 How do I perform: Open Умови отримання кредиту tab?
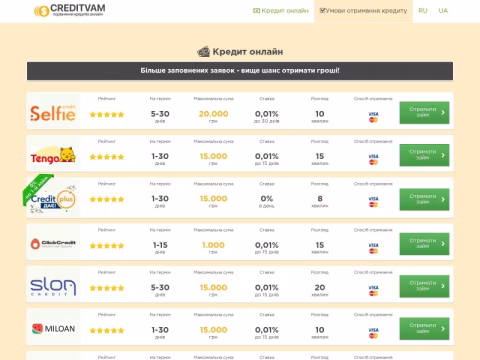point(363,11)
